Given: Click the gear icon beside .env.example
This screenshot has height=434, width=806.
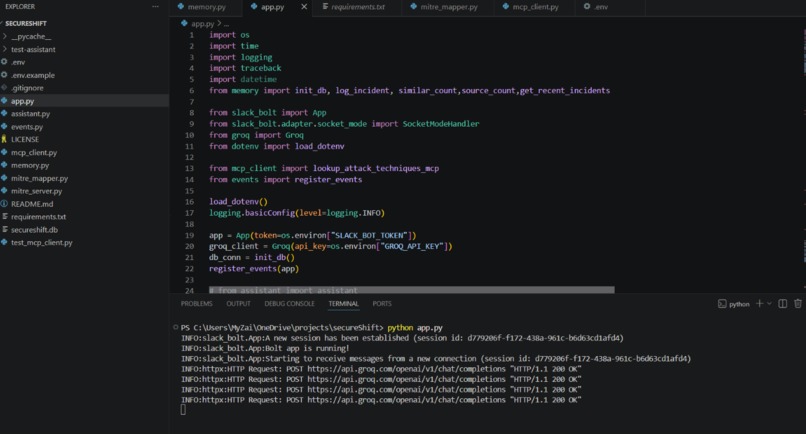Looking at the screenshot, I should click(x=4, y=75).
